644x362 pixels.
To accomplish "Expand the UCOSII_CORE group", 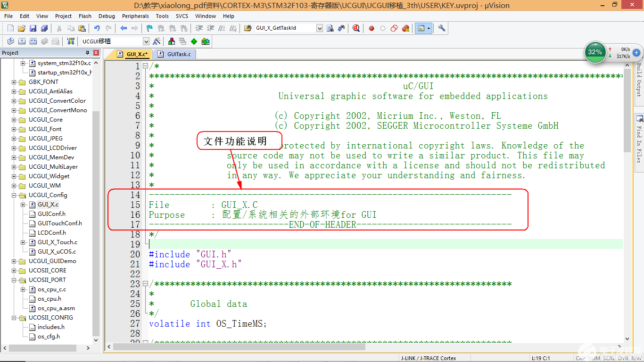I will pos(14,271).
